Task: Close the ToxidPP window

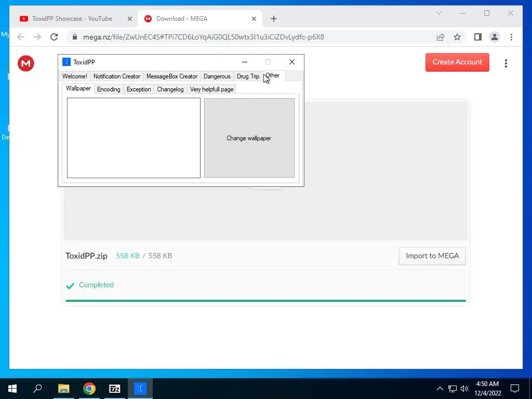Action: click(292, 62)
